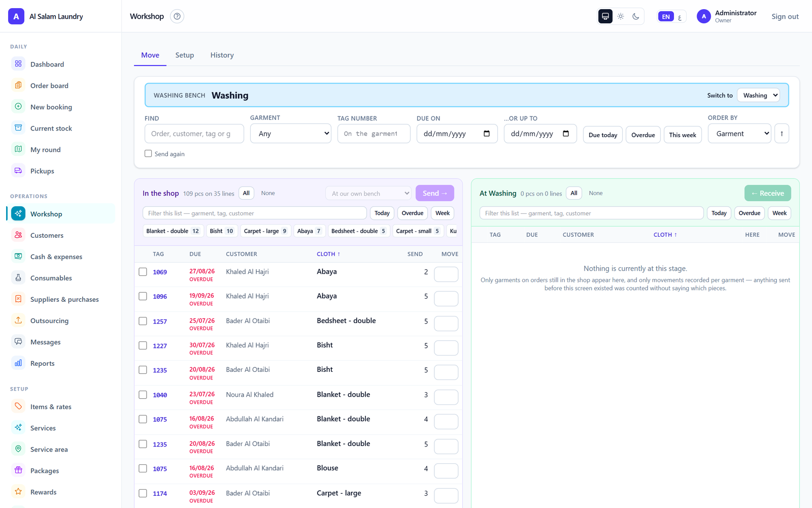This screenshot has width=812, height=508.
Task: Open Workshop in the sidebar menu
Action: click(x=61, y=214)
